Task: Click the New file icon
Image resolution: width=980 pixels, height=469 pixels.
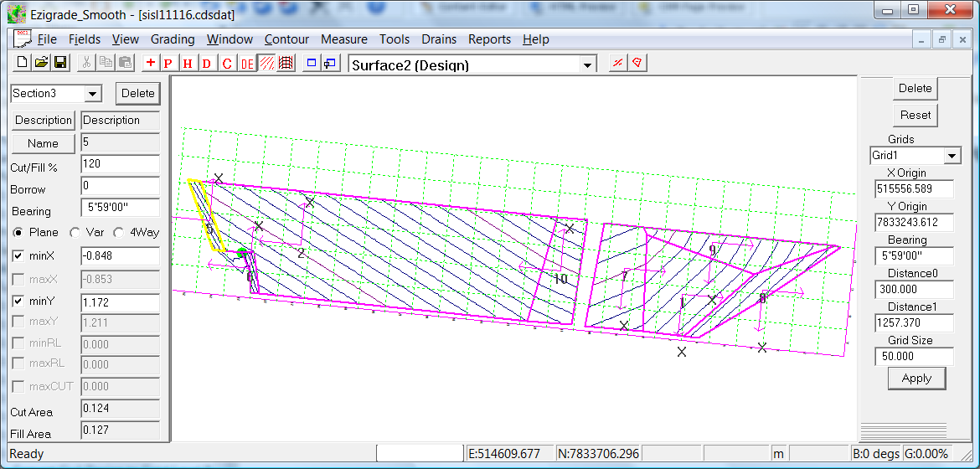Action: [23, 63]
